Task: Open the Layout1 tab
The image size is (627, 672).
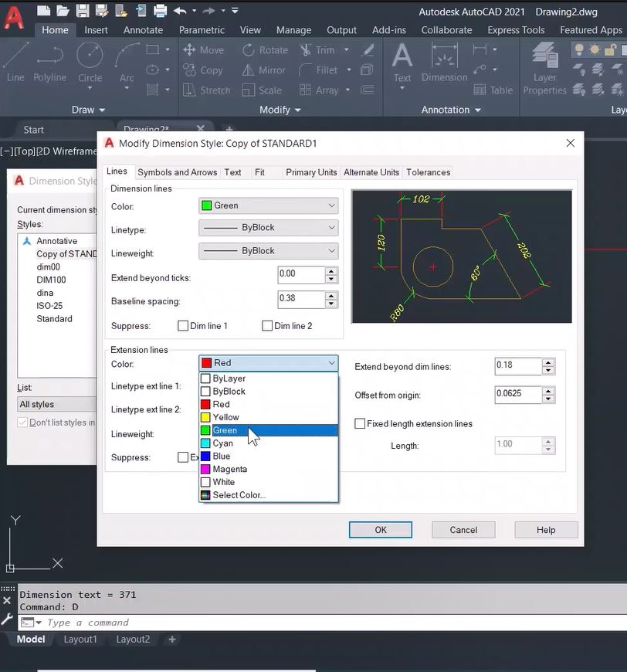Action: click(x=80, y=640)
